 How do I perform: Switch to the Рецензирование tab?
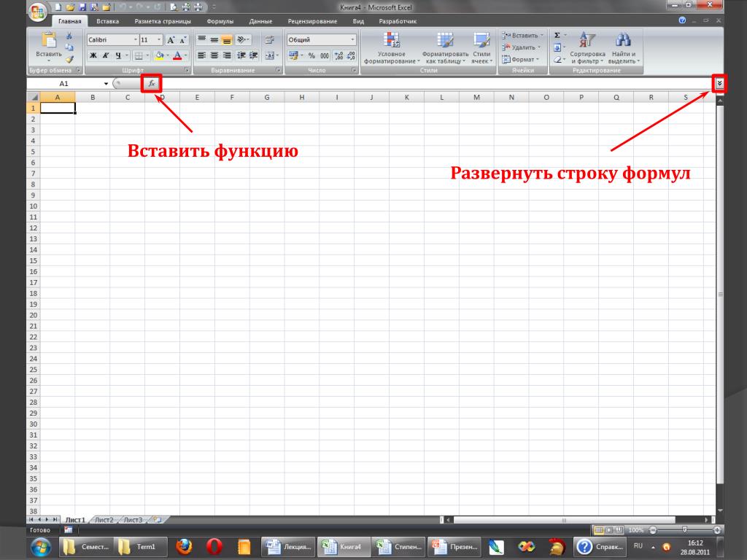pyautogui.click(x=312, y=21)
